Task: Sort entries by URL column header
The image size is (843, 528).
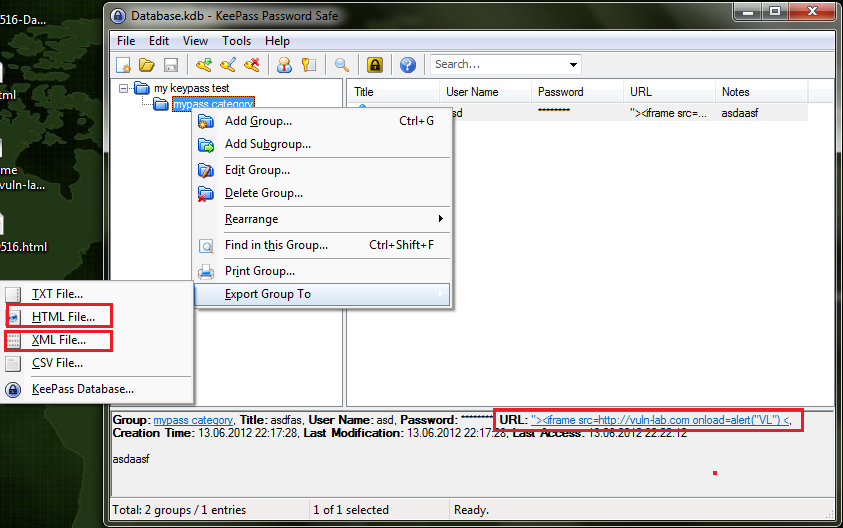Action: (x=669, y=92)
